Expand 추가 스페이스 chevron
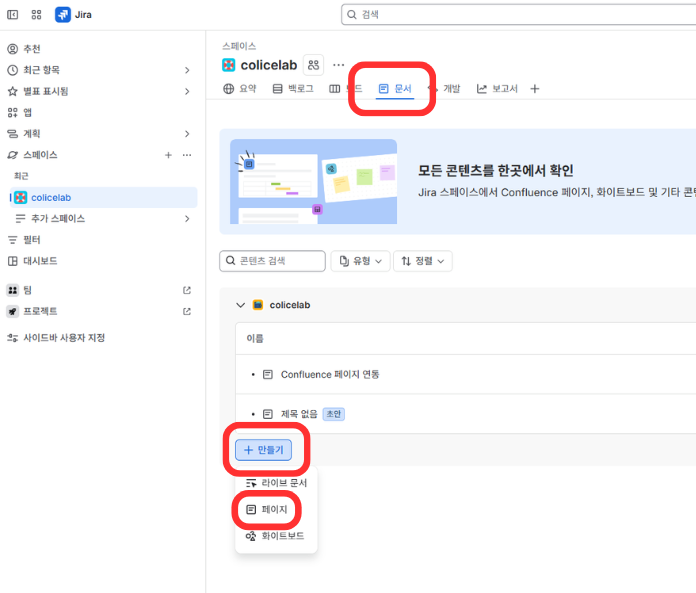 (187, 218)
